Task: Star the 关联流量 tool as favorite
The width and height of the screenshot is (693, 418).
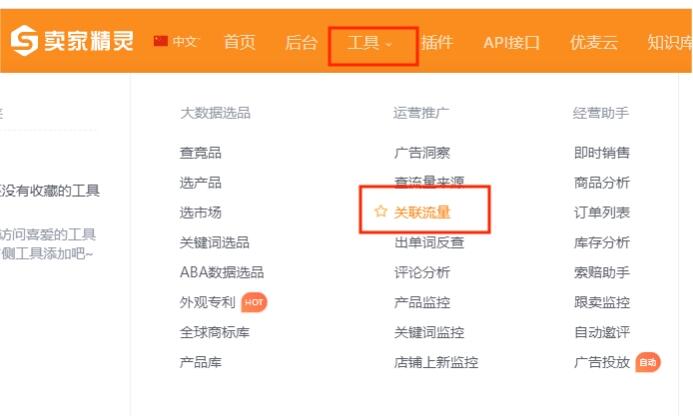Action: coord(381,212)
